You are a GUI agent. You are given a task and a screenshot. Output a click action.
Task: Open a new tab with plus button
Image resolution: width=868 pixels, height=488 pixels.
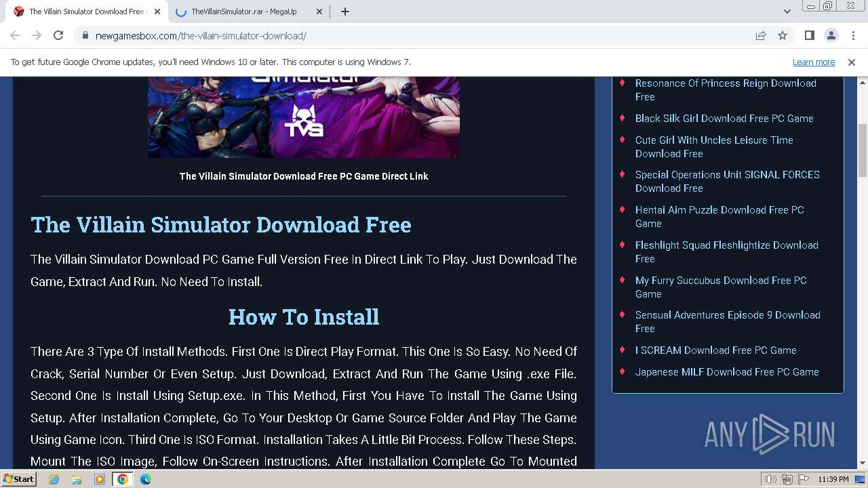pyautogui.click(x=345, y=12)
